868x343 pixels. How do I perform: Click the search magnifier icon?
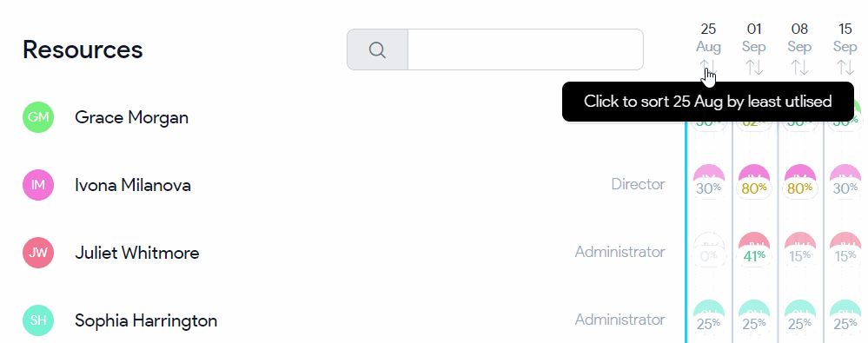click(x=378, y=49)
